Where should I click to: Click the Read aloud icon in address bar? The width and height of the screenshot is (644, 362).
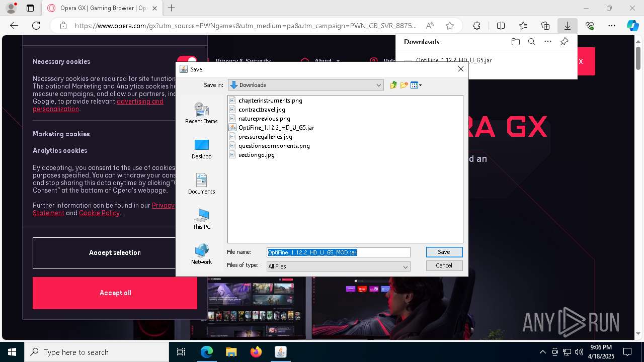coord(430,26)
